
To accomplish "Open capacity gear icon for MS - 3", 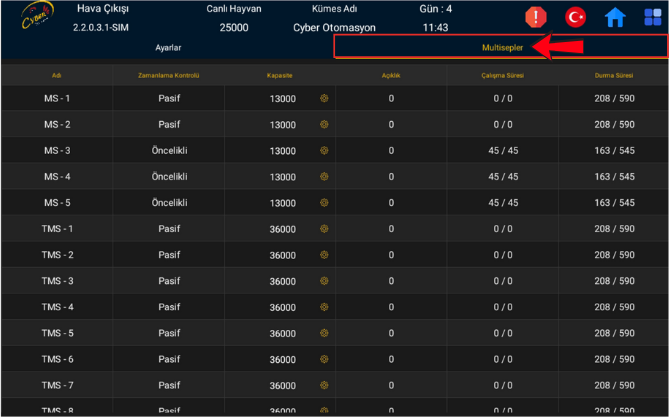I will [x=324, y=151].
